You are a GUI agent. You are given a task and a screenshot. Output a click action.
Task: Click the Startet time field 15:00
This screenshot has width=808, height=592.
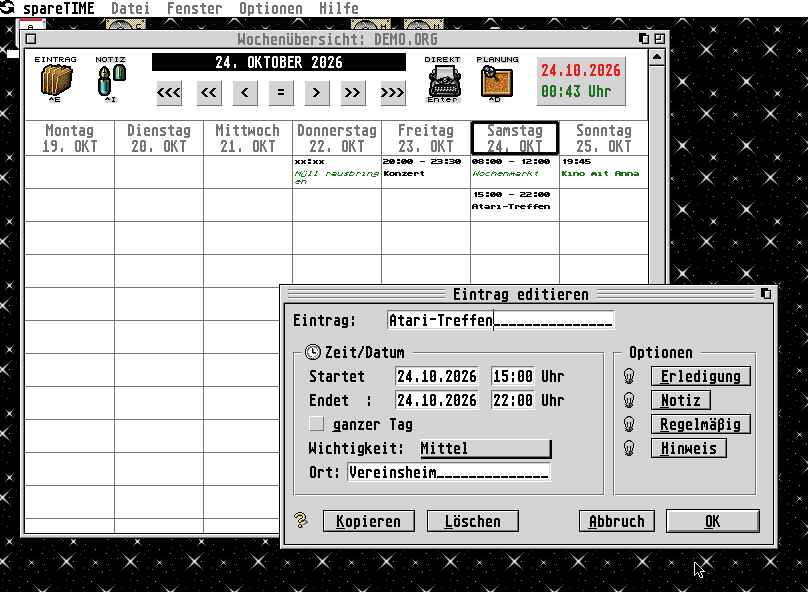pos(513,376)
